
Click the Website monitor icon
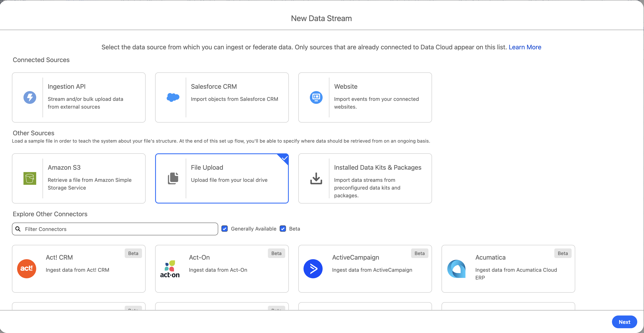316,97
